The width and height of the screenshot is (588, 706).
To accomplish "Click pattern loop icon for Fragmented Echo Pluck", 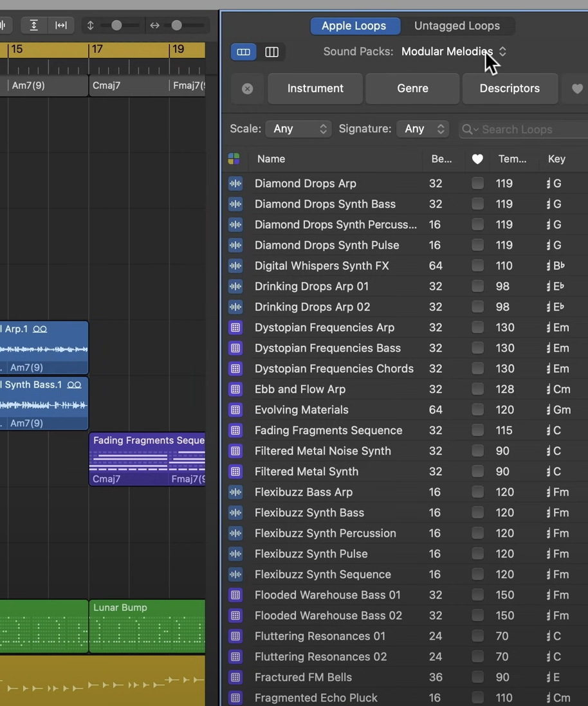I will point(235,698).
